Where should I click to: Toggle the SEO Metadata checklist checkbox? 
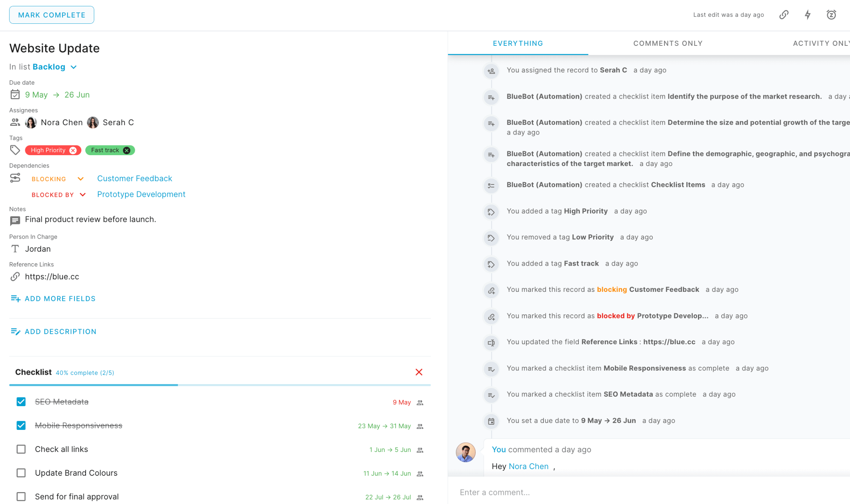click(20, 401)
